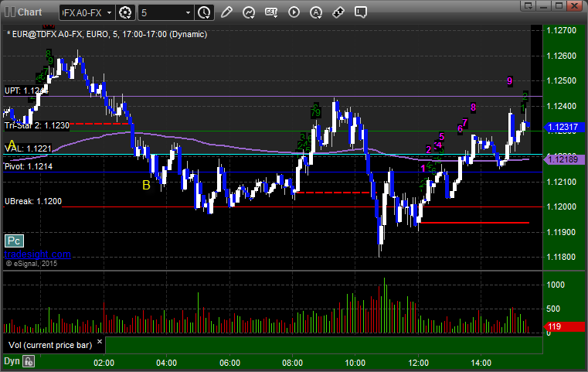588x372 pixels.
Task: Click the up-down arrows linking icon
Action: click(338, 12)
